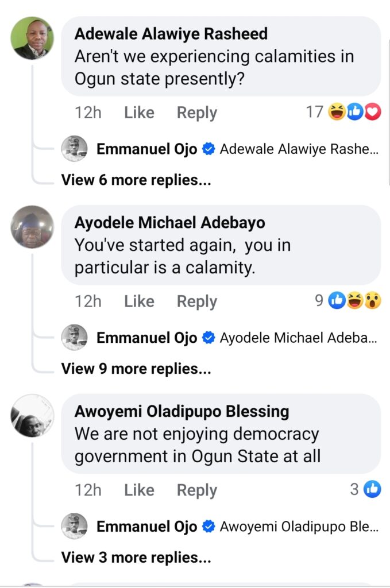Image resolution: width=390 pixels, height=588 pixels.
Task: Reply to Adewale Alawiye Rasheed's comment
Action: (196, 113)
